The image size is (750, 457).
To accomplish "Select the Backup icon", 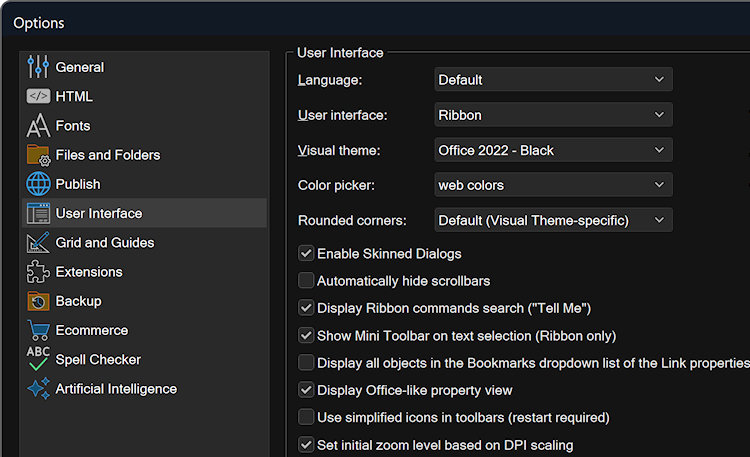I will point(38,301).
